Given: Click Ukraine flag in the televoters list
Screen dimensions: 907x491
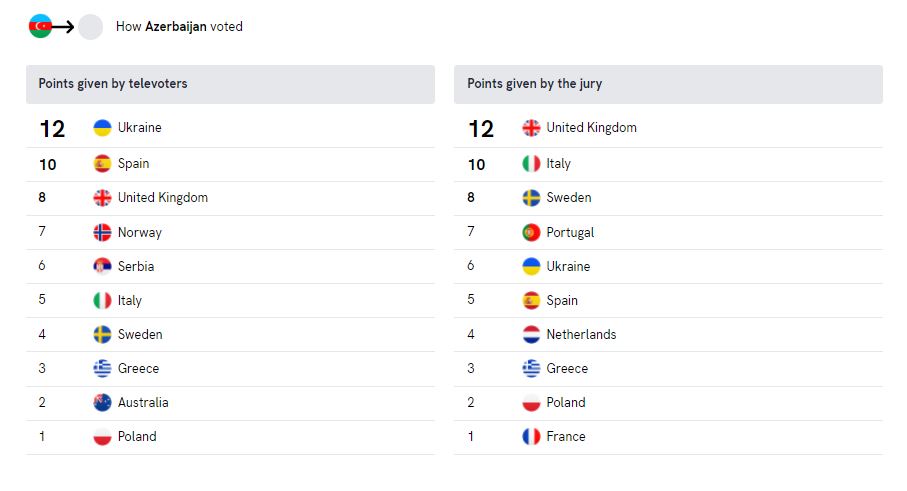Looking at the screenshot, I should 102,128.
